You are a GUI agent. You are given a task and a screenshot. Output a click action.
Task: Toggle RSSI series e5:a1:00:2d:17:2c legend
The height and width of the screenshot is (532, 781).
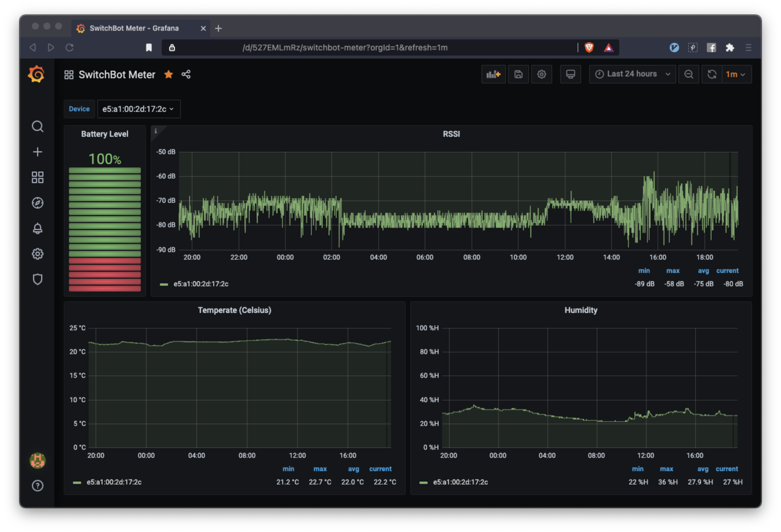[201, 284]
